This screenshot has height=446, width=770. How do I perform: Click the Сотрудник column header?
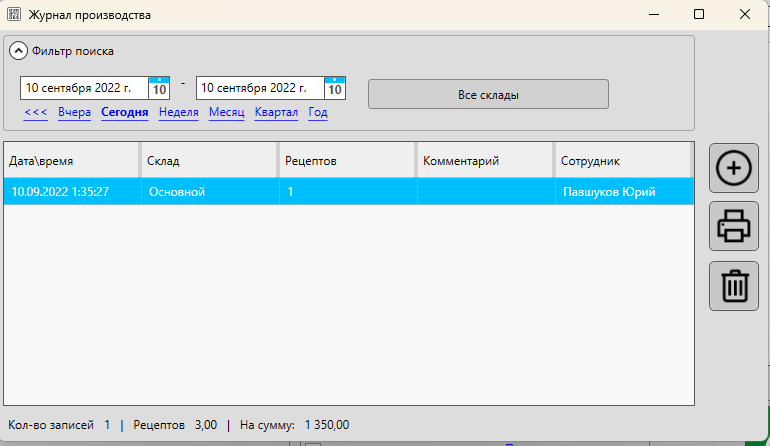point(621,160)
